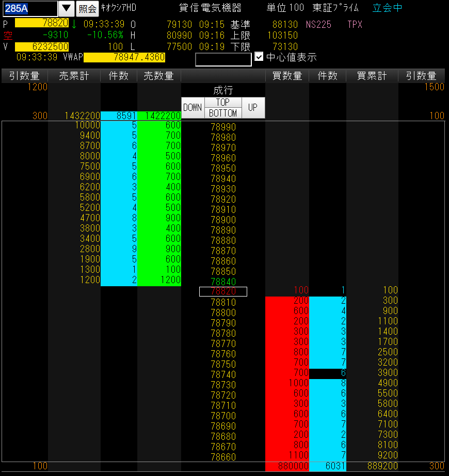The width and height of the screenshot is (449, 476).
Task: Click the red 空 short-sale indicator
Action: point(8,36)
